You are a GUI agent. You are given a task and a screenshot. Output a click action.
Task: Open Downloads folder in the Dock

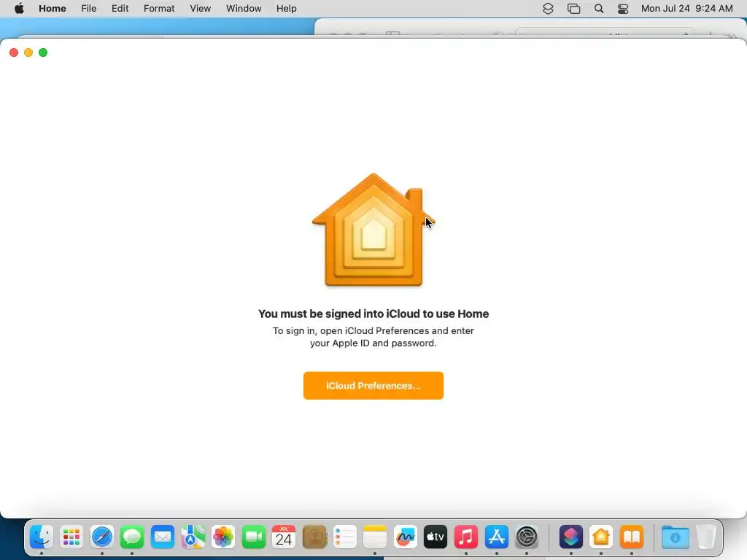pos(675,537)
